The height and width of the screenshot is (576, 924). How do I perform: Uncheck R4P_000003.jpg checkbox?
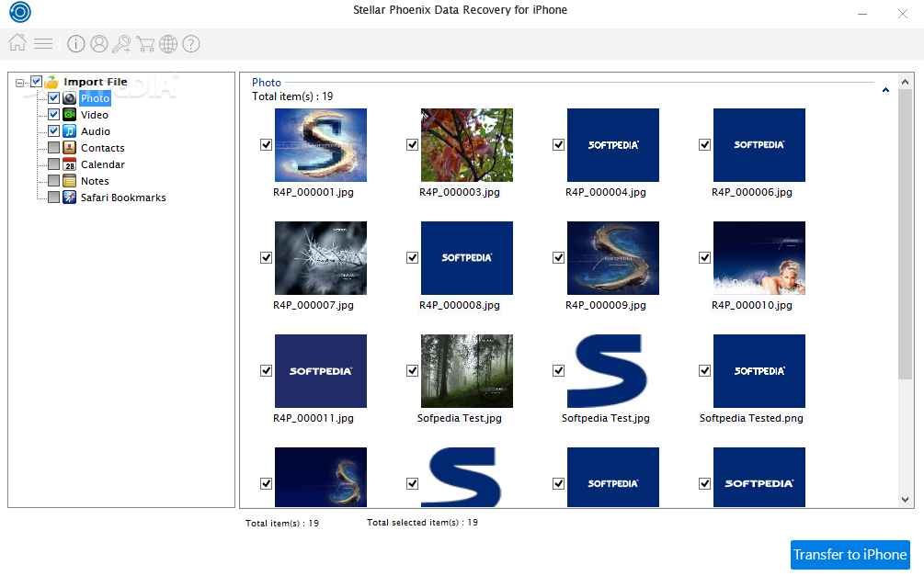pyautogui.click(x=412, y=144)
